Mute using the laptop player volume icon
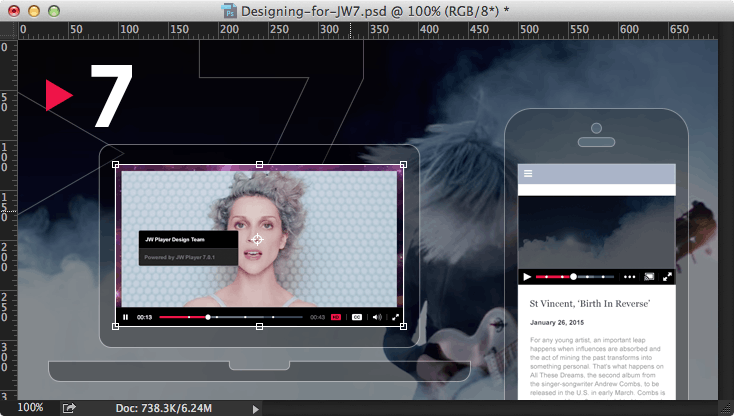 pos(377,317)
